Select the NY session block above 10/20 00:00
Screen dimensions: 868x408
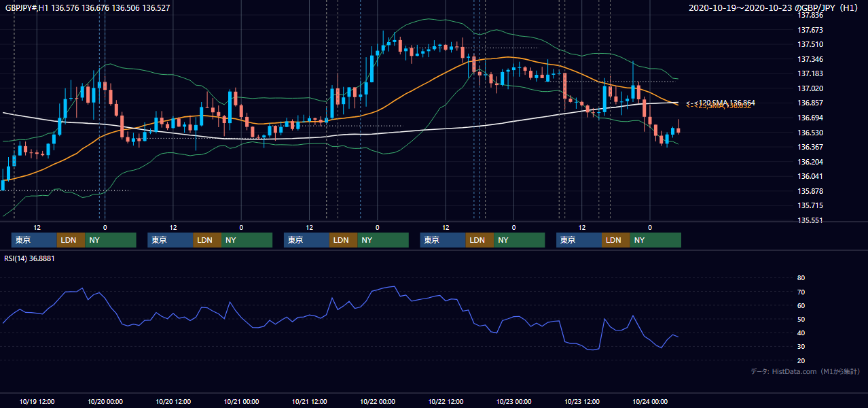pyautogui.click(x=111, y=240)
